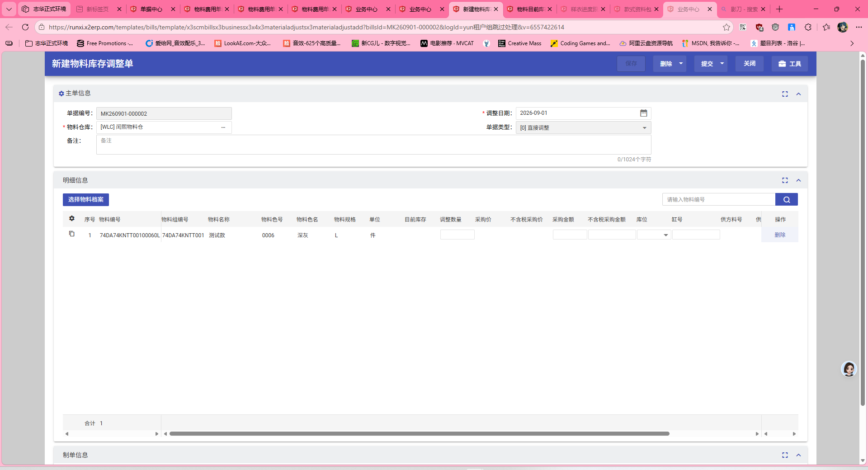Image resolution: width=868 pixels, height=470 pixels.
Task: Click the page vertical scrollbar
Action: click(863, 233)
